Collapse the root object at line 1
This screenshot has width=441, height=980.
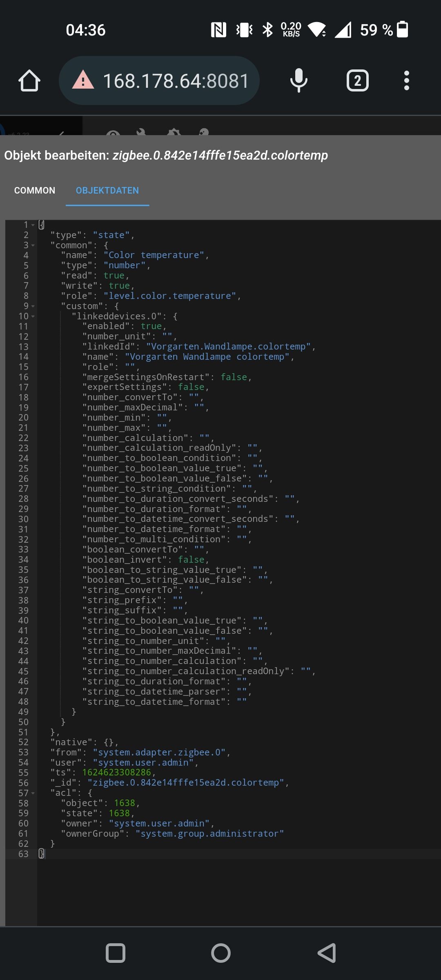point(33,225)
